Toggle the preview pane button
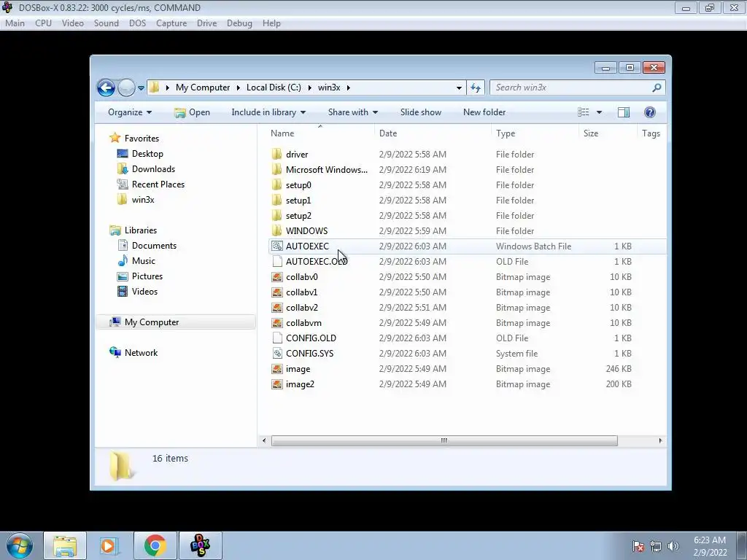Image resolution: width=747 pixels, height=560 pixels. pos(624,112)
